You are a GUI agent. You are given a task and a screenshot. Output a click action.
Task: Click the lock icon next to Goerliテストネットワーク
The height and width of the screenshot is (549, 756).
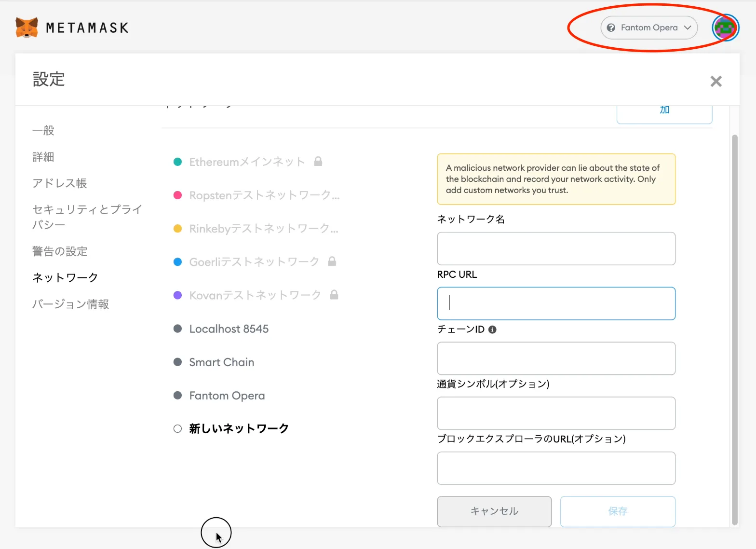[332, 261]
